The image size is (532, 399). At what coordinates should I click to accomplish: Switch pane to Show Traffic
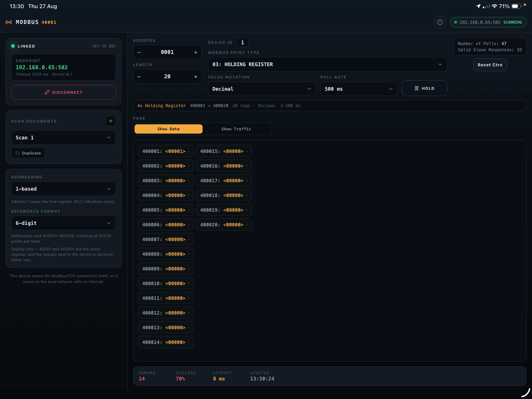[236, 129]
